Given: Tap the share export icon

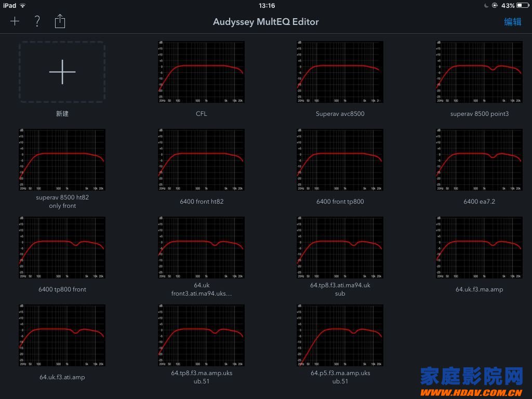Looking at the screenshot, I should tap(60, 21).
